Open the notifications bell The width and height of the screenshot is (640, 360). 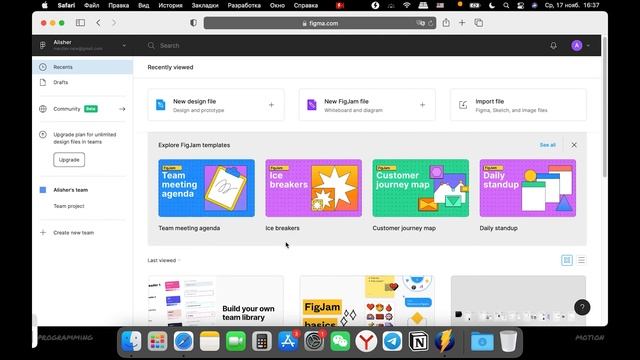coord(553,46)
